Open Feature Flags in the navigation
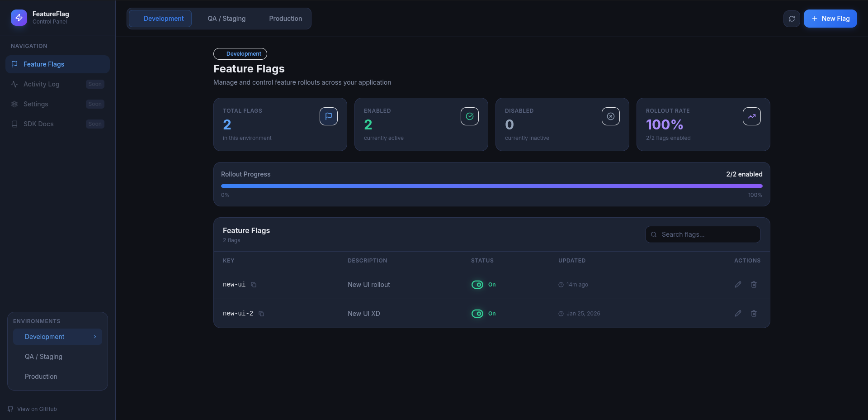The width and height of the screenshot is (868, 420). point(57,64)
